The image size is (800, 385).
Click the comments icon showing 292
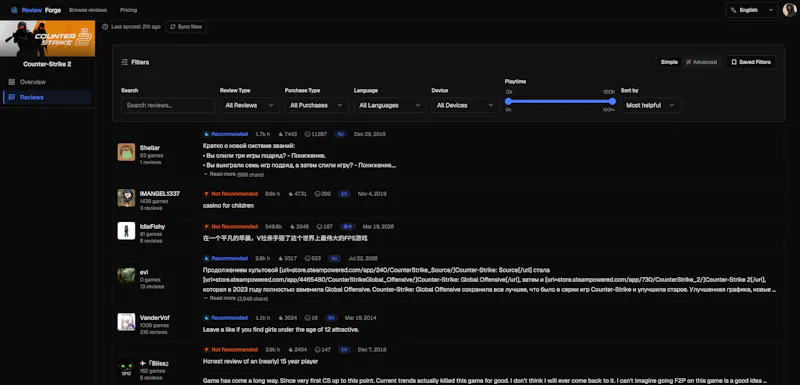(317, 194)
